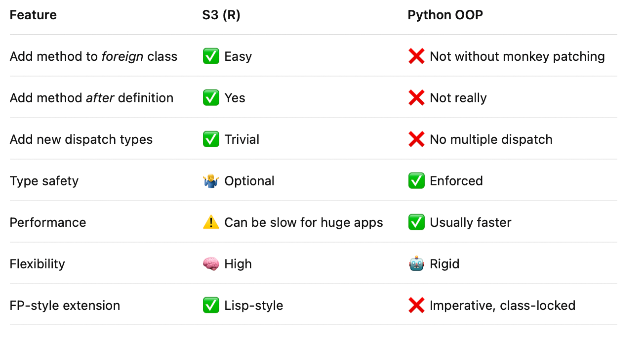
Task: Click the Python OOP column header
Action: click(445, 15)
